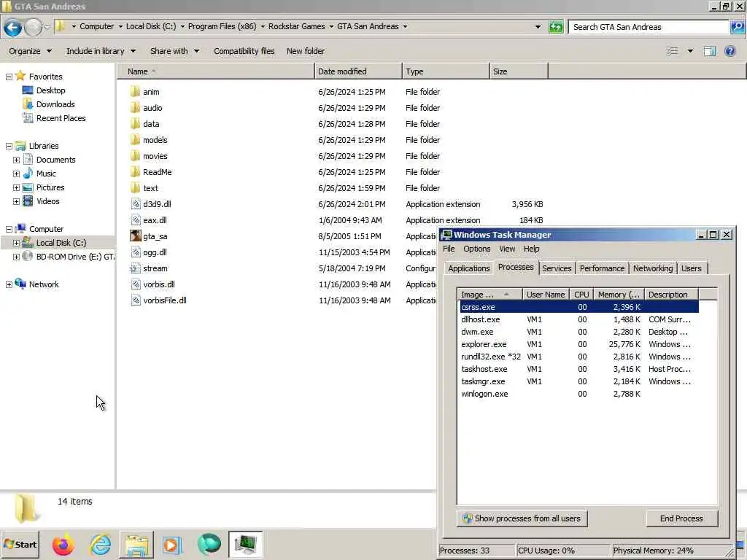The height and width of the screenshot is (560, 747).
Task: Toggle the preview pane icon
Action: tap(709, 51)
